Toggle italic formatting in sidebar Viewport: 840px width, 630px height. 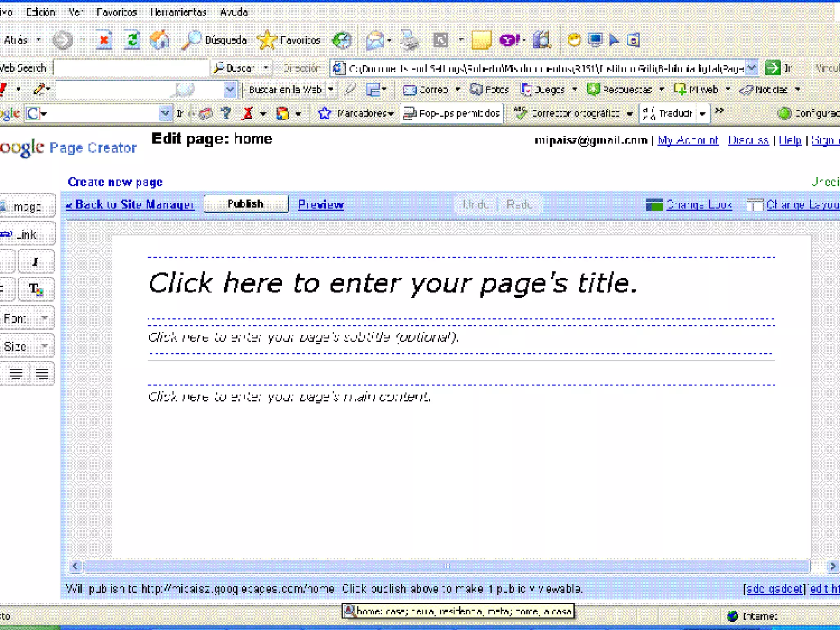pos(36,261)
